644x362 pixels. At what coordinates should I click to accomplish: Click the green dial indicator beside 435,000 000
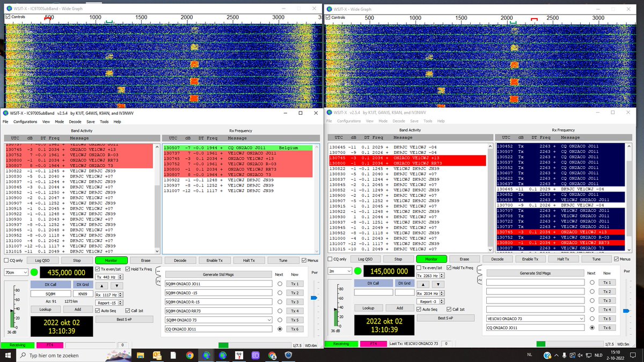(34, 272)
